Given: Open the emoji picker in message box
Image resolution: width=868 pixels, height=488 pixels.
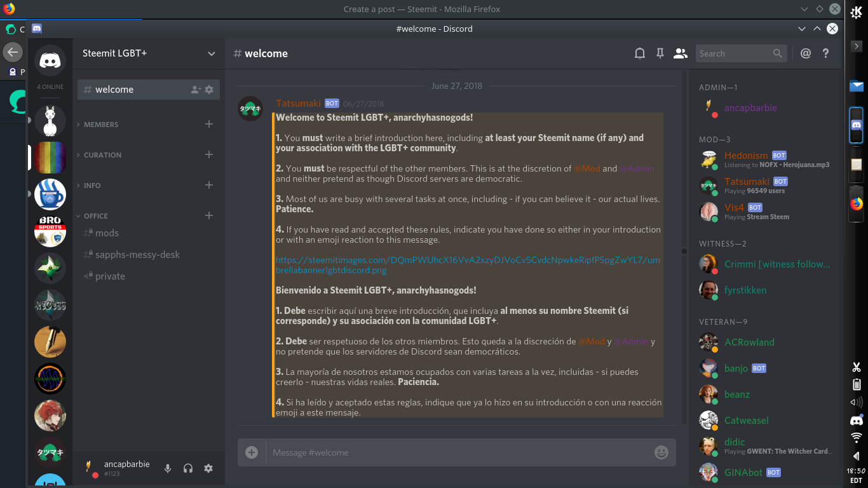Looking at the screenshot, I should click(661, 452).
